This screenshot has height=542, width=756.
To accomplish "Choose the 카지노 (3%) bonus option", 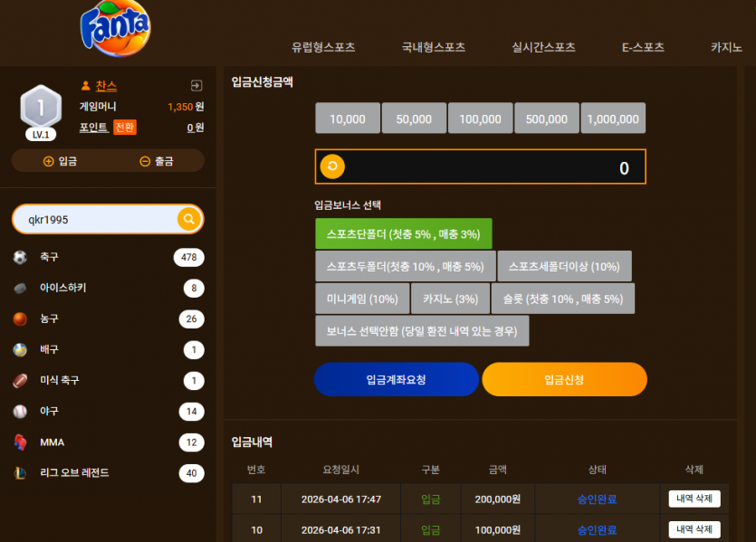I will (450, 299).
